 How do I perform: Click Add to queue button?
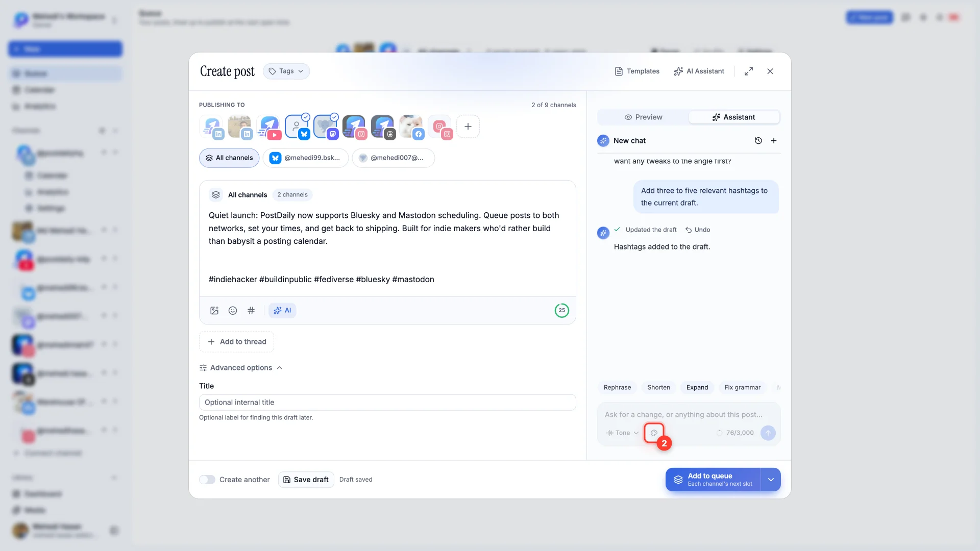pos(714,480)
